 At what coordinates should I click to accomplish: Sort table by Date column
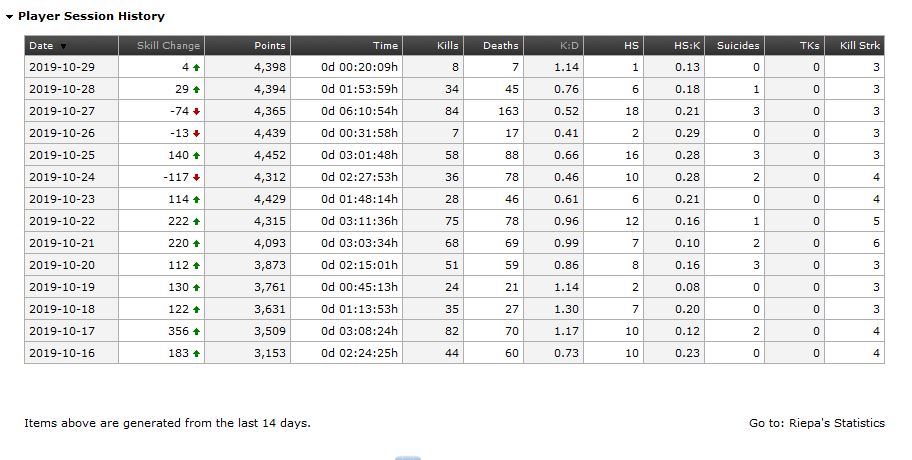click(41, 45)
